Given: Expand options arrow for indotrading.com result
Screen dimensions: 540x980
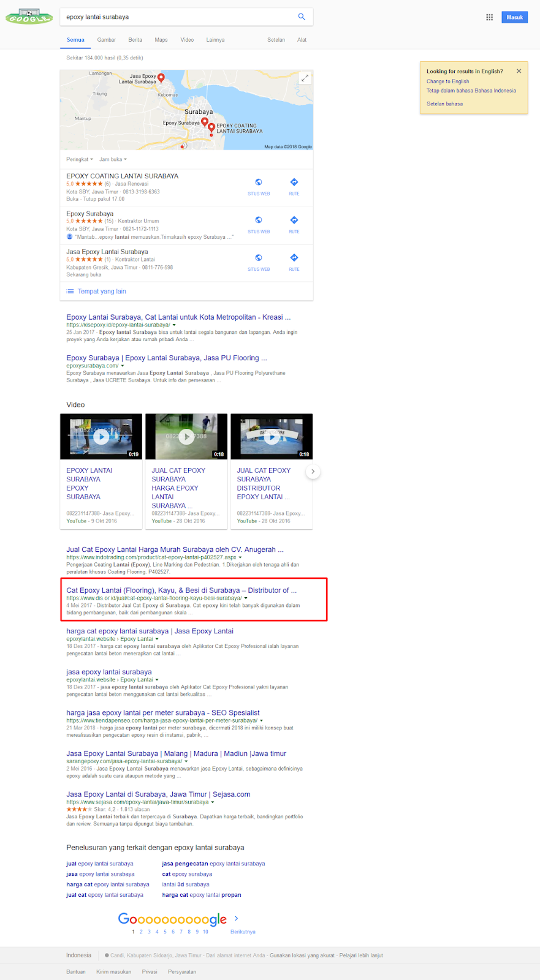Looking at the screenshot, I should (x=240, y=557).
